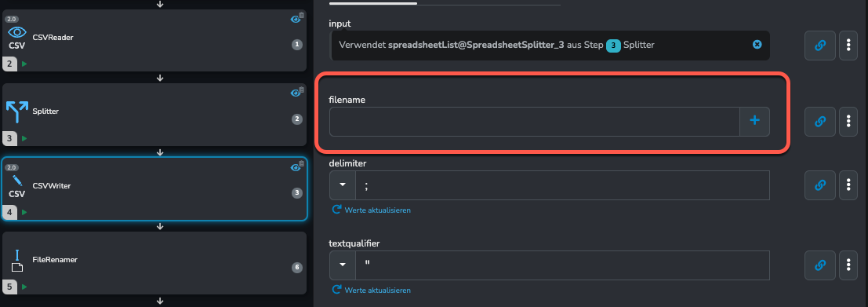Remove the spreadsheetList input reference

pos(757,45)
